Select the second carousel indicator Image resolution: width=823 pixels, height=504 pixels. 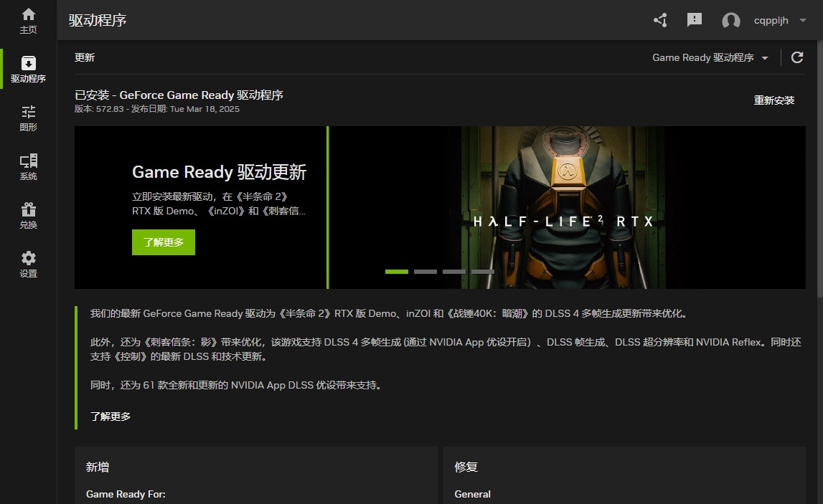tap(425, 272)
